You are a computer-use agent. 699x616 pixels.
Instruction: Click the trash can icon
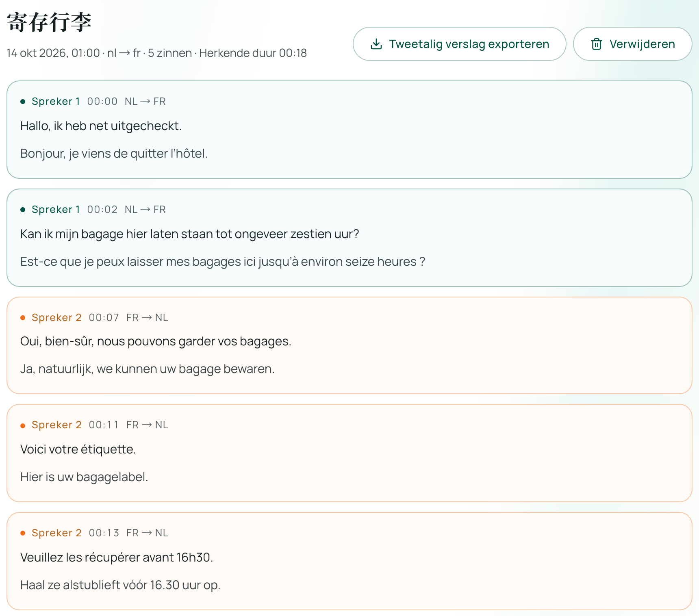596,44
